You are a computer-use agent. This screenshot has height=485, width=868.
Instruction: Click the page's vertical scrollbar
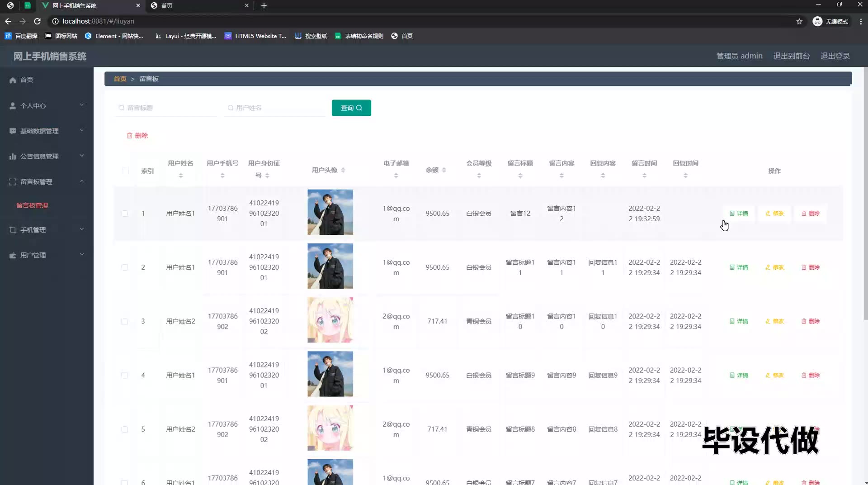click(x=865, y=195)
